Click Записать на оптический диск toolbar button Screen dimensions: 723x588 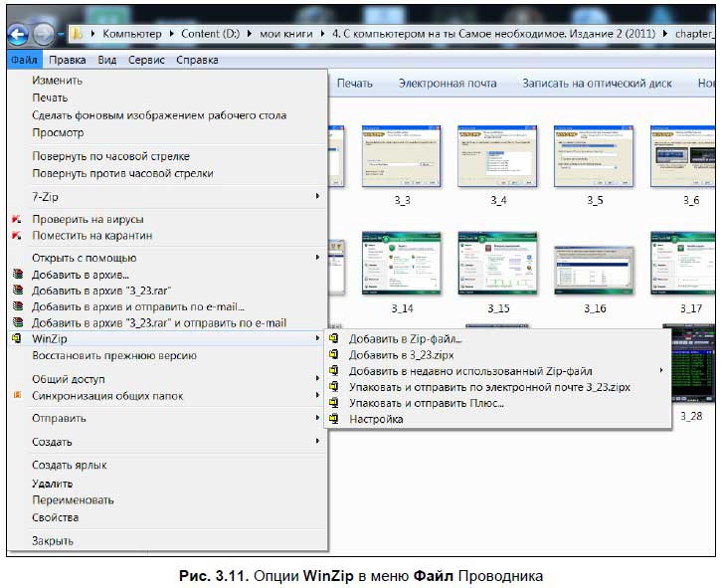597,84
